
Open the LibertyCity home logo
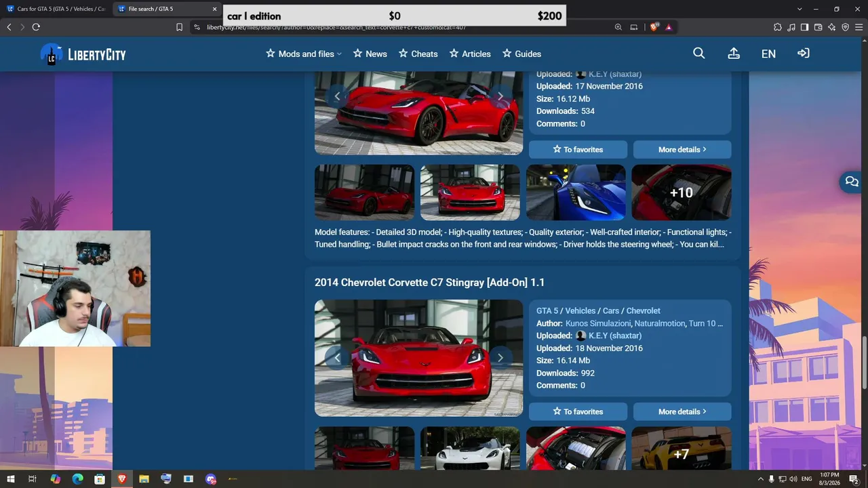(x=83, y=54)
